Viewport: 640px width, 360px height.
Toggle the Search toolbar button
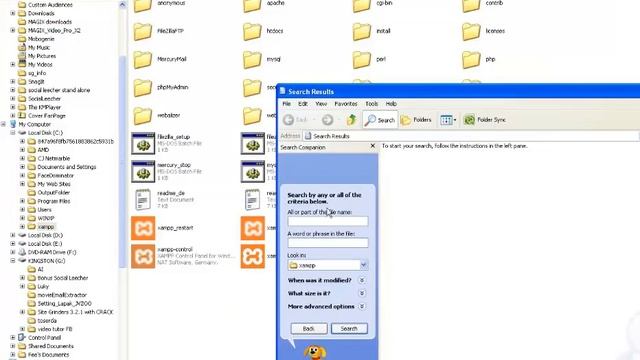380,120
